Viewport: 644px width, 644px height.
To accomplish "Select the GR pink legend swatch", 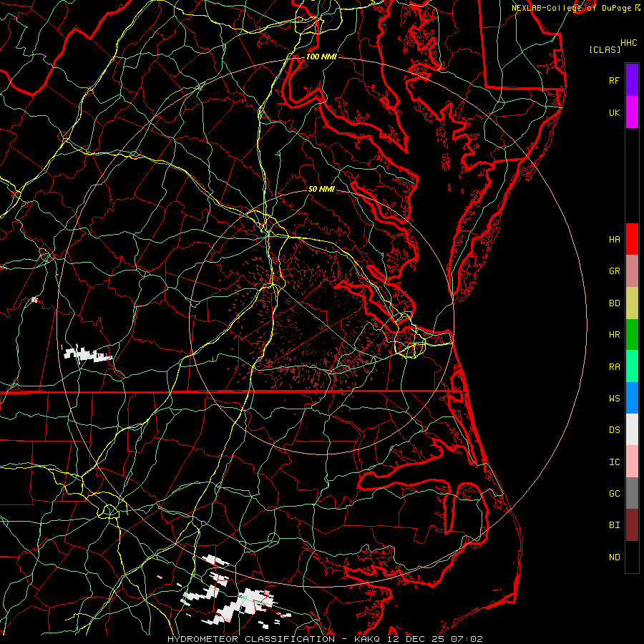I will pyautogui.click(x=632, y=270).
